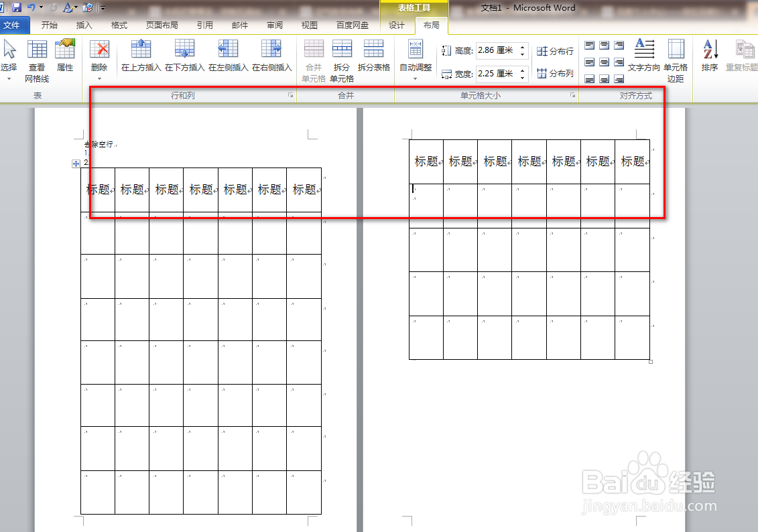Screen dimensions: 758x532
Task: Click the 去除空行 text on left page
Action: pyautogui.click(x=99, y=144)
